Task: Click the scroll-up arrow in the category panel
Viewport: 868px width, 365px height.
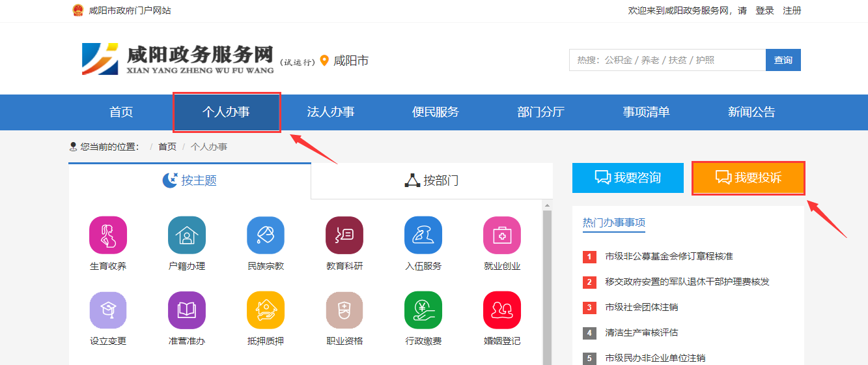Action: click(x=547, y=205)
